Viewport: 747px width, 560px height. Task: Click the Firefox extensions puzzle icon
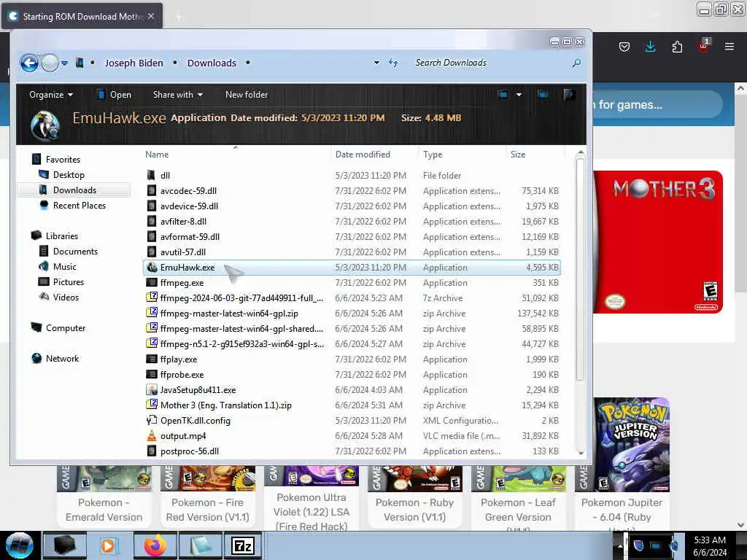point(677,47)
